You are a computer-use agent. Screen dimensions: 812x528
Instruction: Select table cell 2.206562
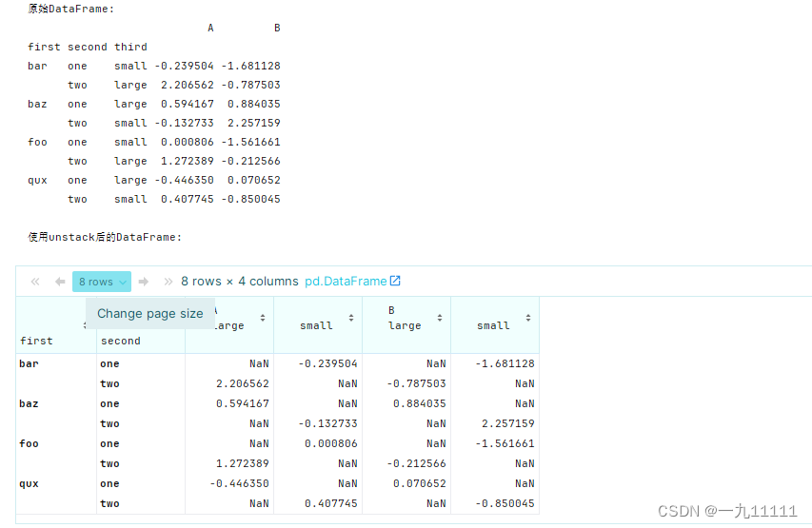click(x=243, y=383)
